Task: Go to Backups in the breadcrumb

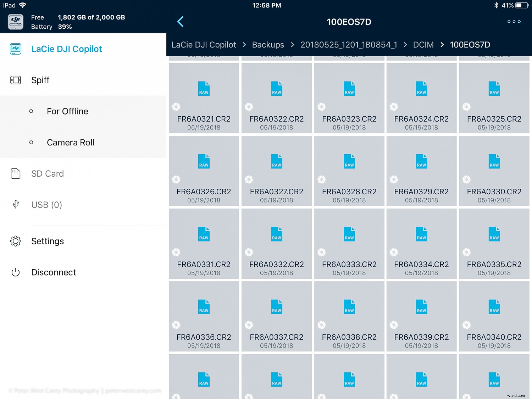Action: coord(268,45)
